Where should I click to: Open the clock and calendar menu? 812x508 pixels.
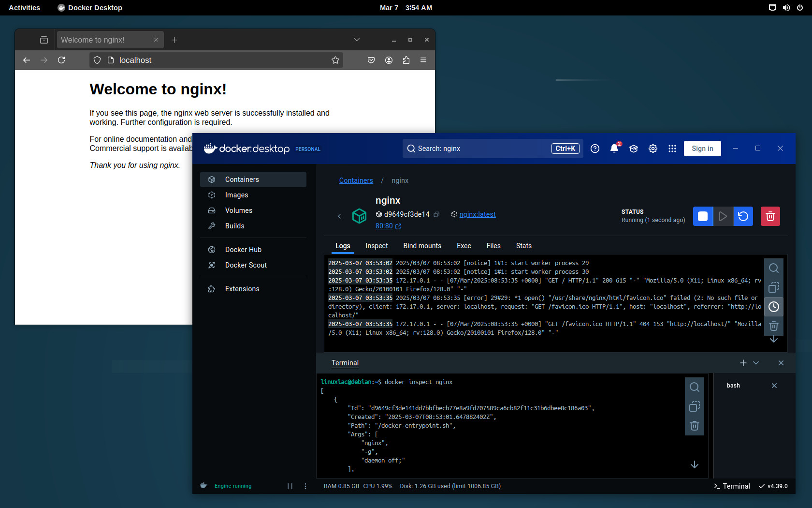406,8
